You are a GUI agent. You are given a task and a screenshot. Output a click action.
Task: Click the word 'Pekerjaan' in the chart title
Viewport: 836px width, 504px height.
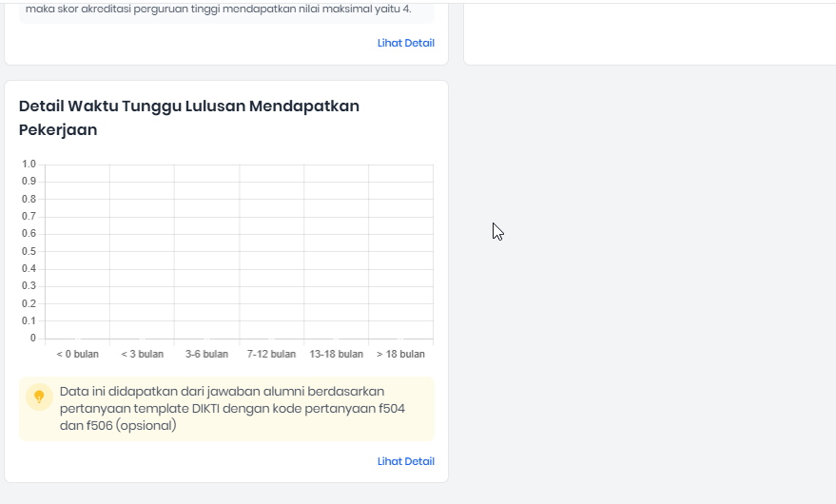click(58, 130)
